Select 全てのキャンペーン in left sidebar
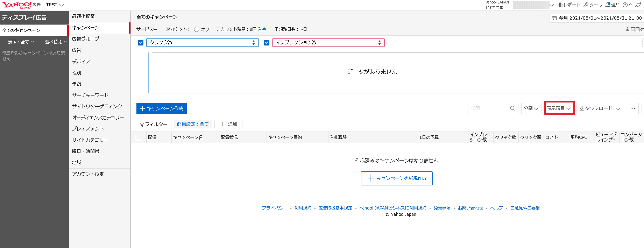Screen dimensions: 644x248 click(34, 30)
